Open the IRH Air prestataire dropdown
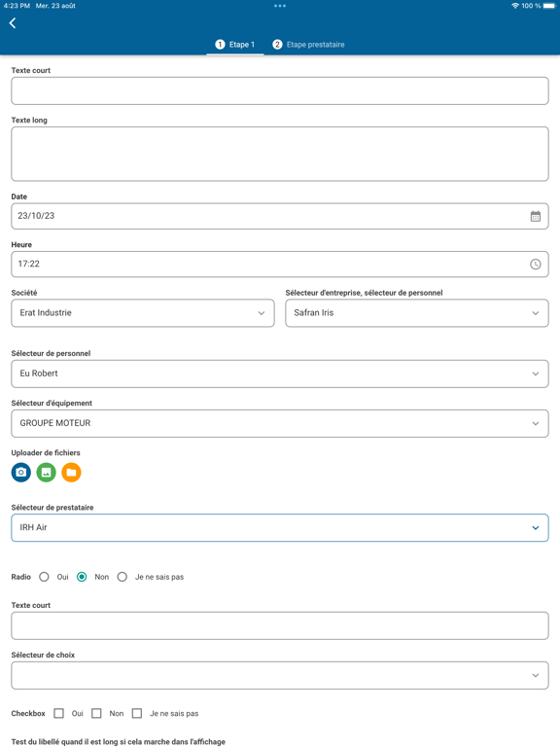Image resolution: width=560 pixels, height=747 pixels. [280, 528]
